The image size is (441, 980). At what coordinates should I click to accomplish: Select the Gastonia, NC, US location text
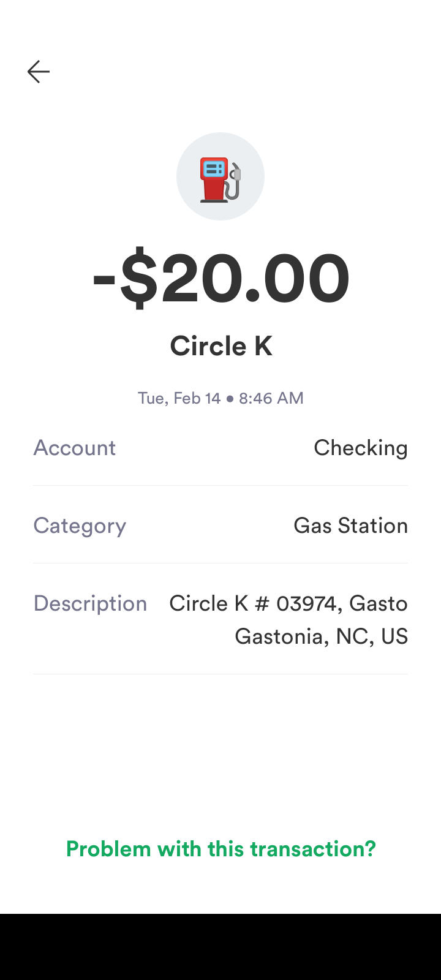pos(321,636)
